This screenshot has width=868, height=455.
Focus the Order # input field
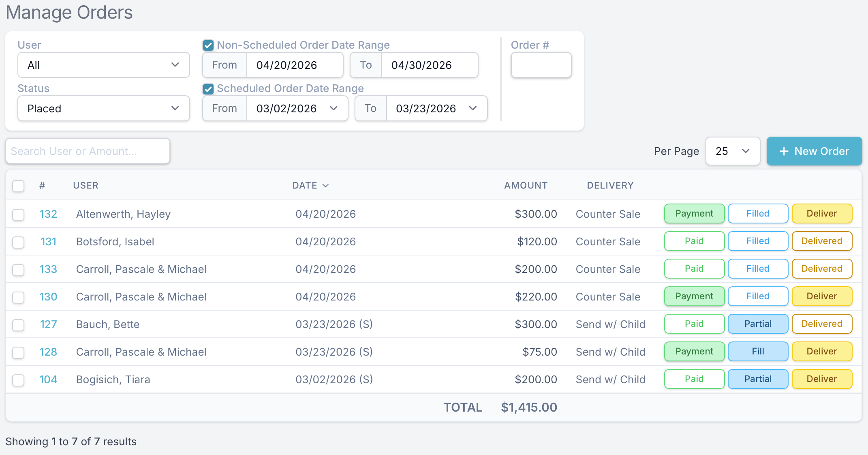tap(541, 65)
